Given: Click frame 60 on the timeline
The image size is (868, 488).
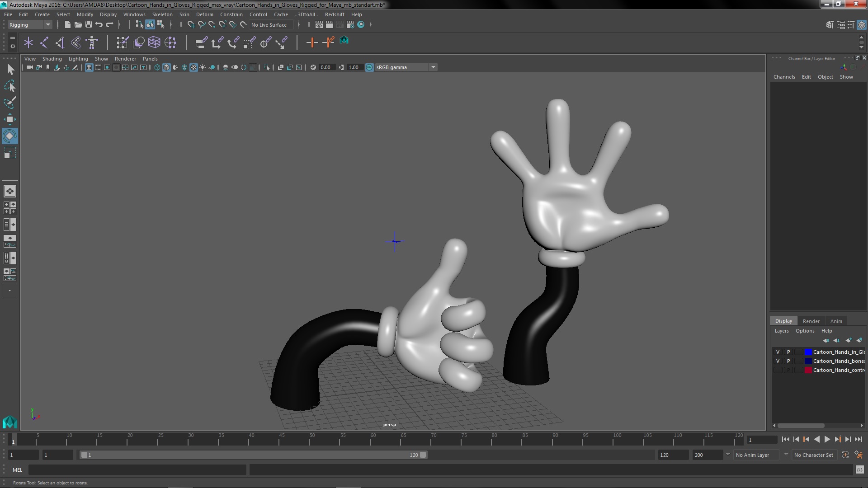Looking at the screenshot, I should (373, 439).
